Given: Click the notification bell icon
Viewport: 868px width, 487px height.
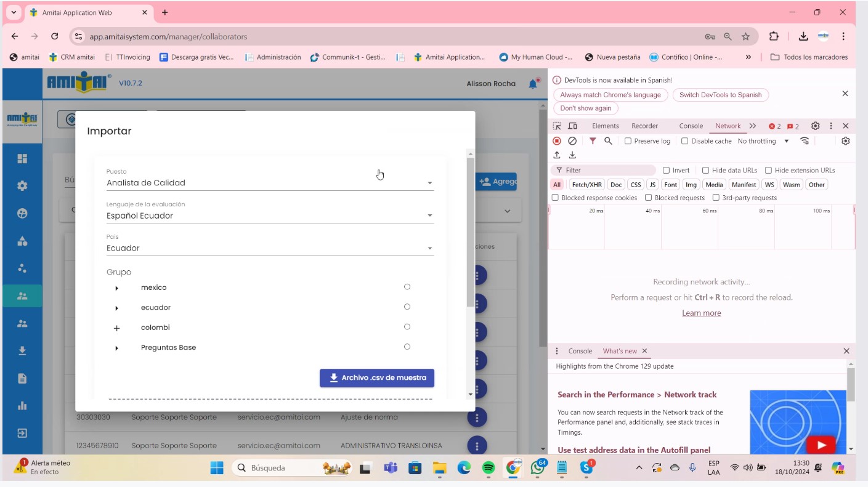Looking at the screenshot, I should coord(533,84).
